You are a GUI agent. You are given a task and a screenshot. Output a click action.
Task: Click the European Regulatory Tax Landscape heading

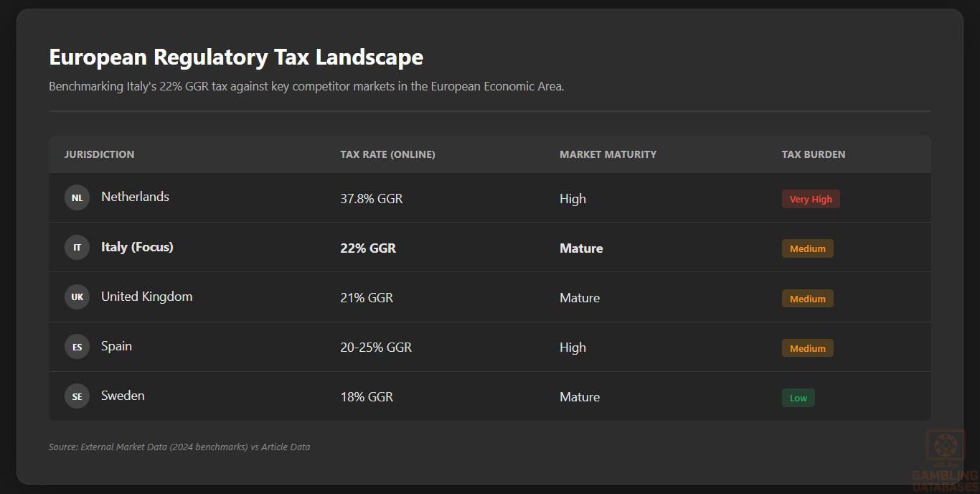coord(236,57)
